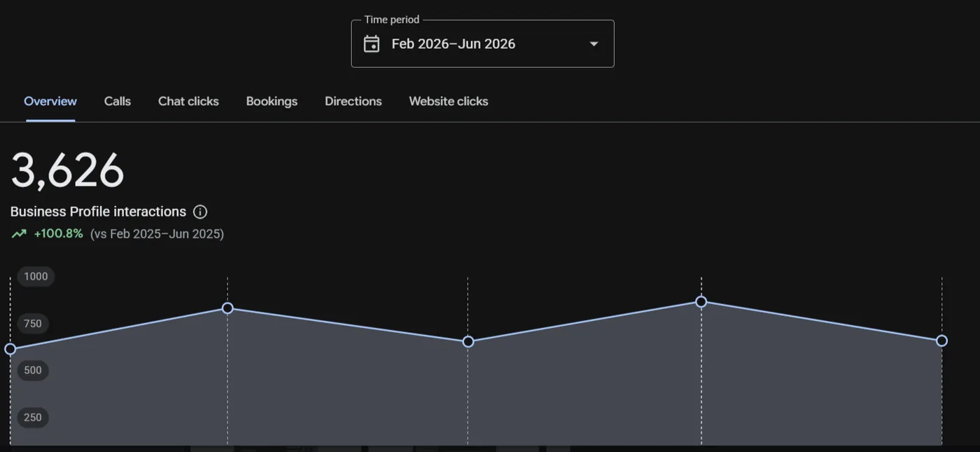The image size is (980, 452).
Task: Click the green upward trend arrow icon
Action: [19, 234]
